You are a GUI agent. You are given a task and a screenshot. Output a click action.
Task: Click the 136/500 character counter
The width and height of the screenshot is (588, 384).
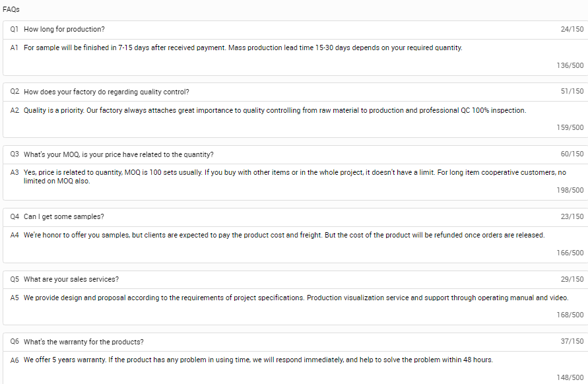coord(570,65)
